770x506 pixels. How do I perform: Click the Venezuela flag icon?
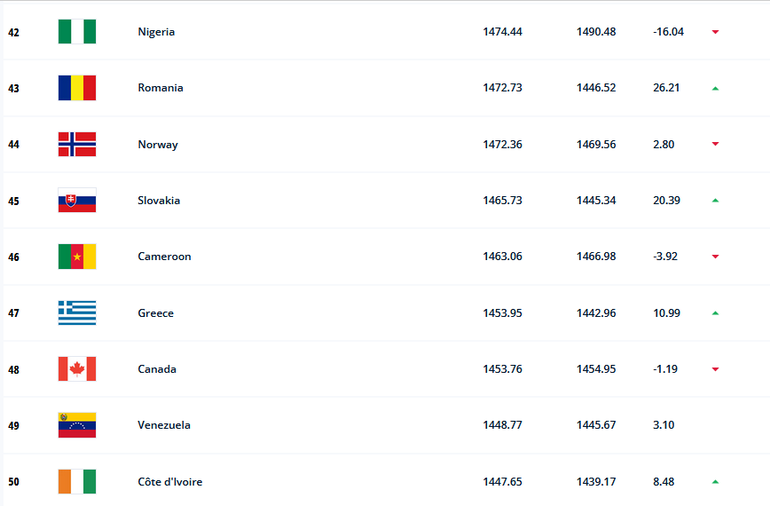click(77, 425)
